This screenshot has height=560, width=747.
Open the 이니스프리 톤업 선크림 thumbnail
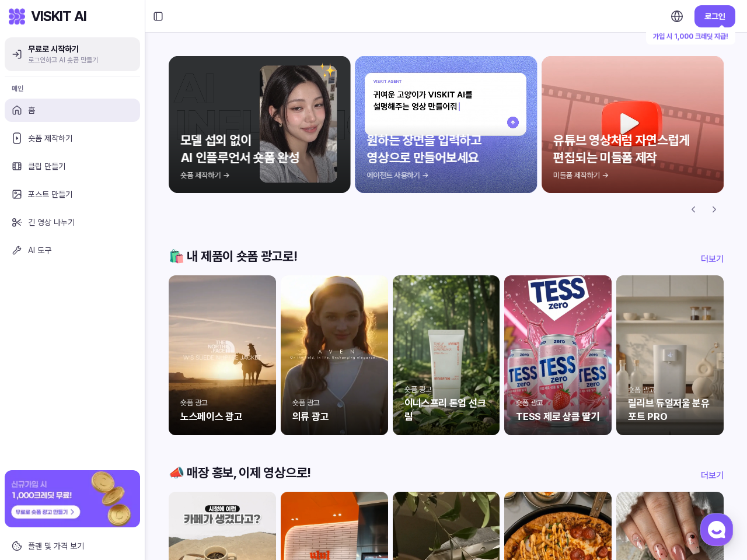pos(446,355)
